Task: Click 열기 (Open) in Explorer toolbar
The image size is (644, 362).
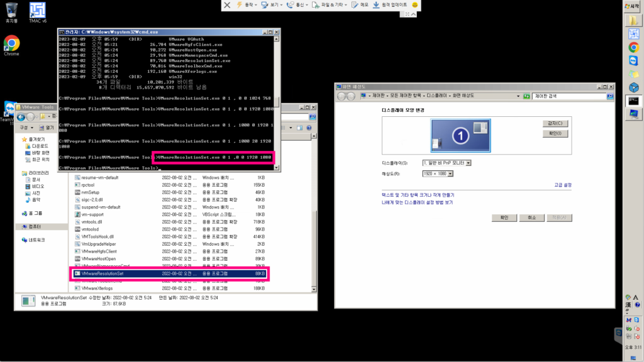Action: click(47, 128)
